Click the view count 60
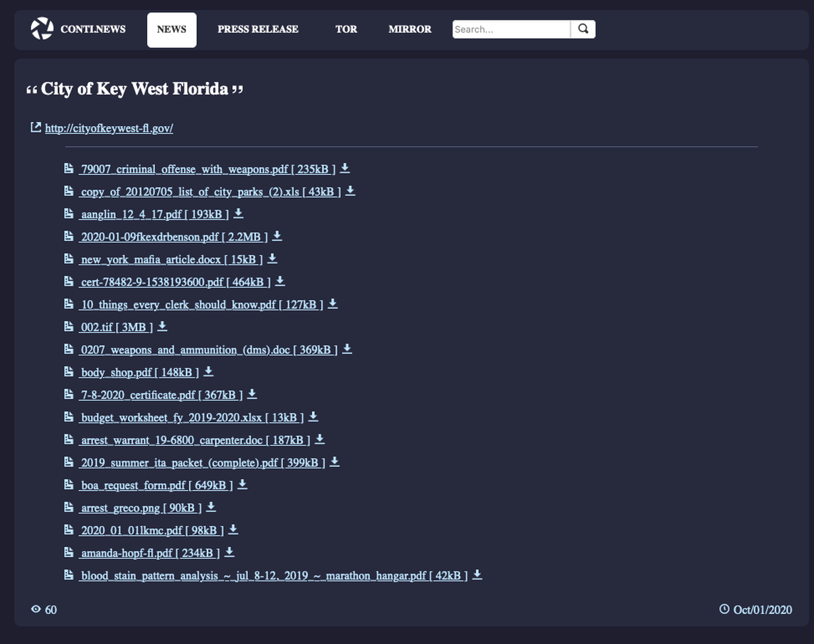 [x=51, y=609]
